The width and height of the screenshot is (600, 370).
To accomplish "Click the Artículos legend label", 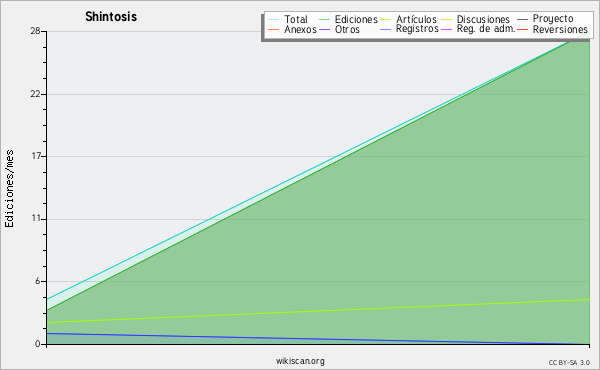I will coord(416,19).
